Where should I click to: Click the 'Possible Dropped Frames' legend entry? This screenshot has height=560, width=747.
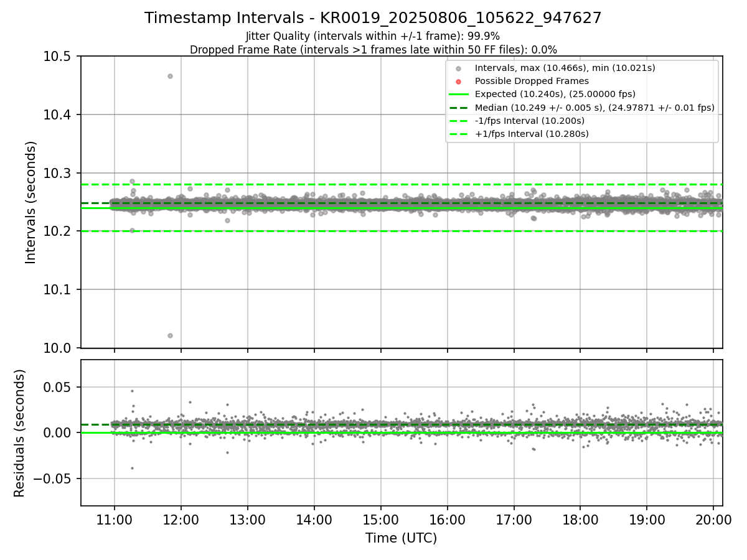pos(532,81)
